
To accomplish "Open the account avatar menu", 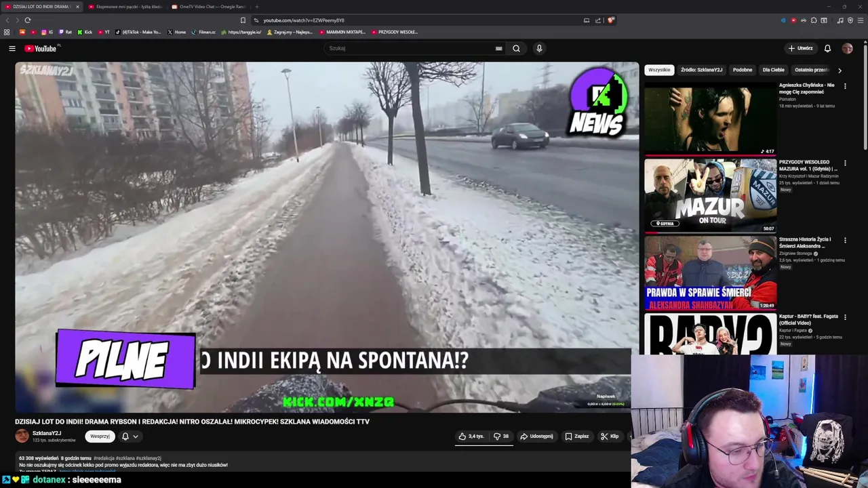I will (847, 48).
